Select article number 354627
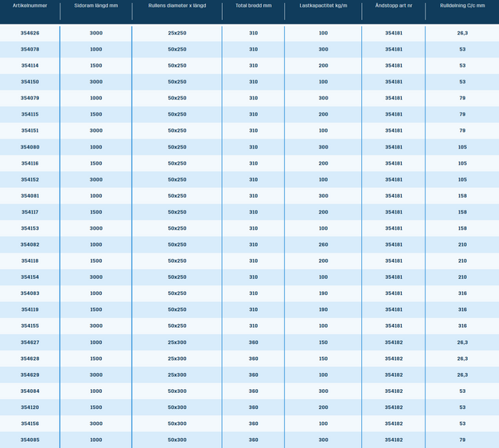The height and width of the screenshot is (448, 499). pos(30,342)
